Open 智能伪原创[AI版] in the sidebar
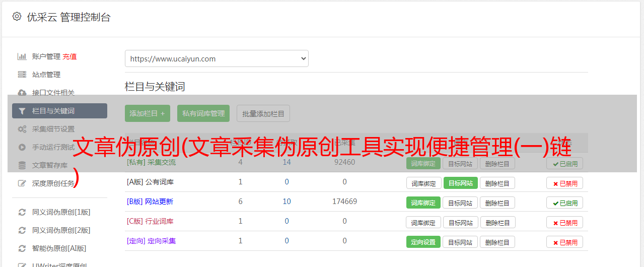This screenshot has height=267, width=644. [59, 248]
